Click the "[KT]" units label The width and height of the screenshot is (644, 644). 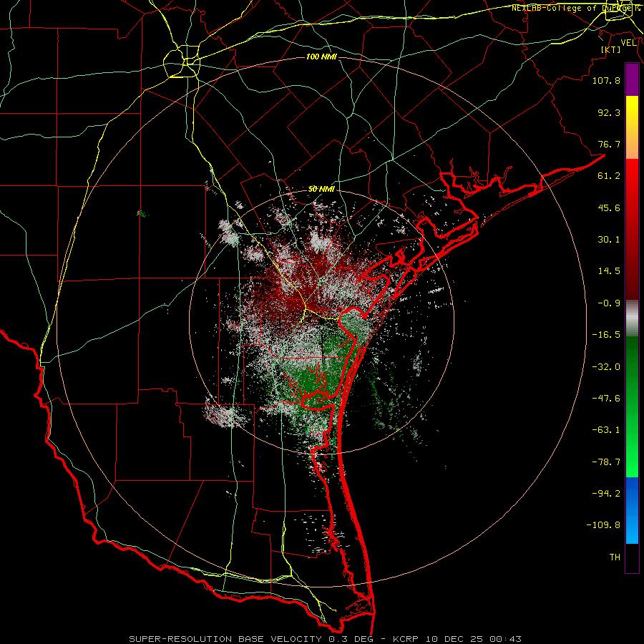point(611,49)
